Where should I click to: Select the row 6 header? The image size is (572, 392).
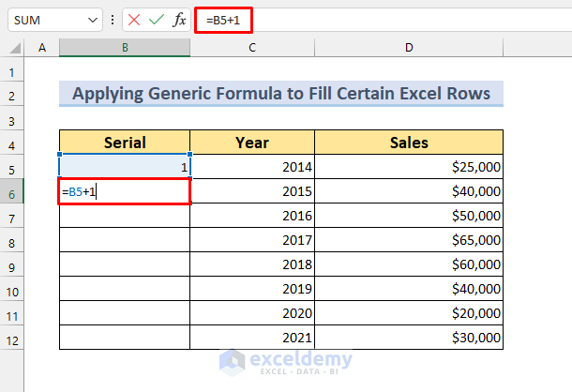click(x=13, y=192)
